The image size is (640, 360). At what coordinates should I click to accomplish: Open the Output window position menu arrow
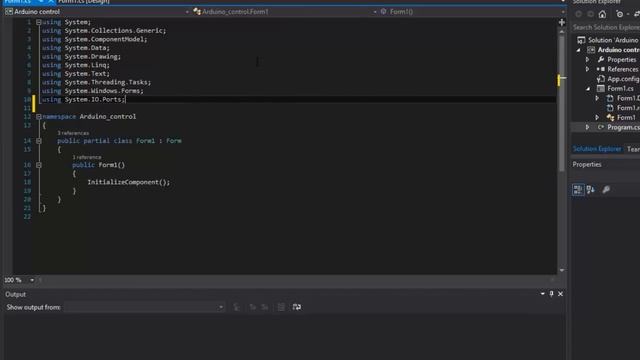point(542,294)
